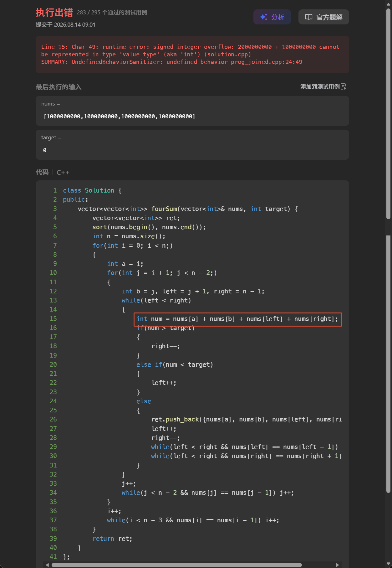Click the book icon in 官方题解 button
Screen dimensions: 392x568
308,17
